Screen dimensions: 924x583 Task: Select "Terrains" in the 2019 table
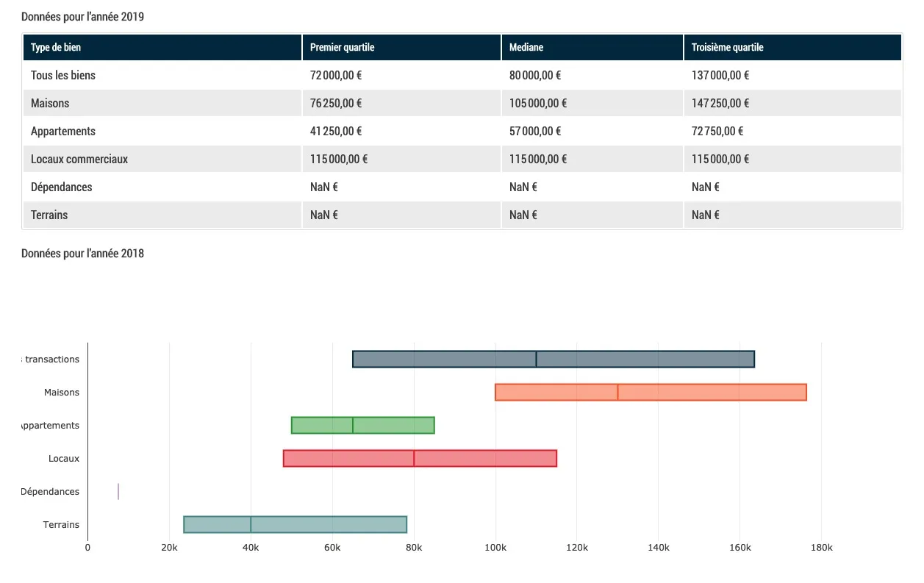[x=49, y=215]
